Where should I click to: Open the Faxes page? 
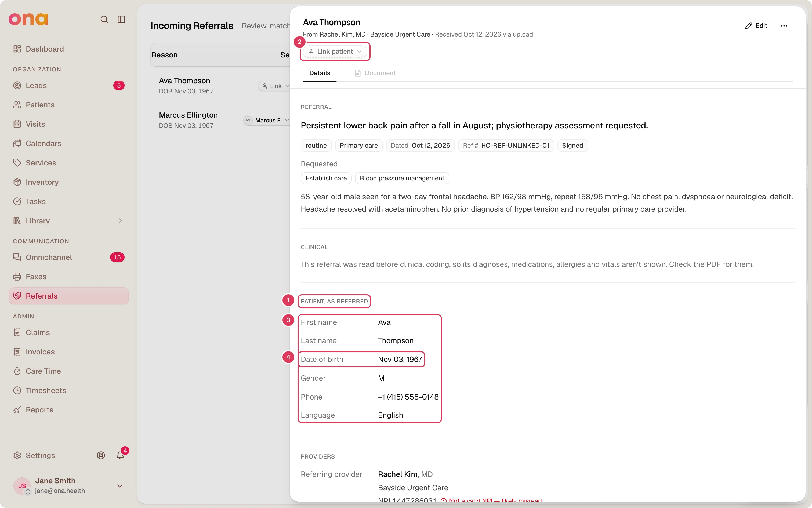68,277
